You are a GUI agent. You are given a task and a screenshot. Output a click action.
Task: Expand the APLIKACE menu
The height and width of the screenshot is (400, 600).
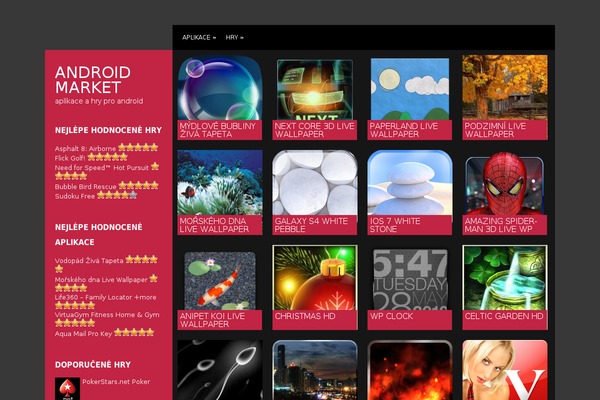point(199,38)
